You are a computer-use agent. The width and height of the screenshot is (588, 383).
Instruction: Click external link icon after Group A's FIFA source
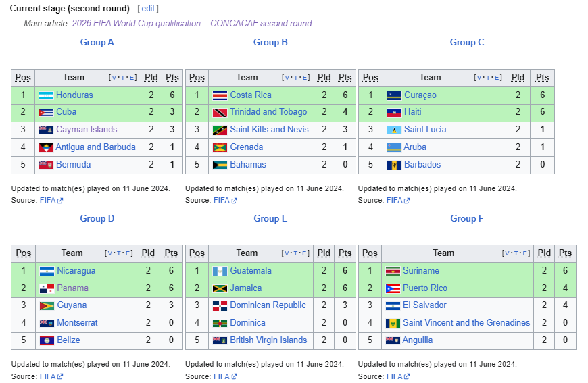pyautogui.click(x=60, y=201)
